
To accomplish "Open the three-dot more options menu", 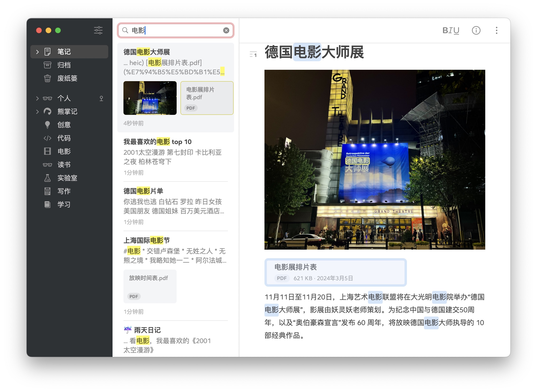I will tap(496, 30).
